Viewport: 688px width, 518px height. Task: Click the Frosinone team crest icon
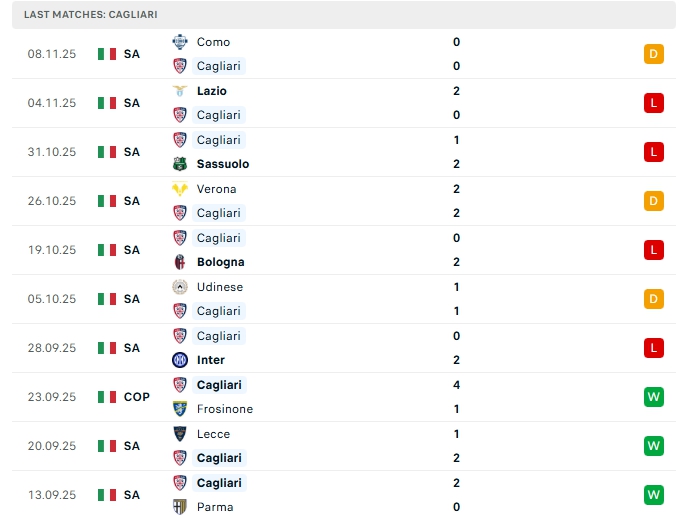tap(180, 409)
